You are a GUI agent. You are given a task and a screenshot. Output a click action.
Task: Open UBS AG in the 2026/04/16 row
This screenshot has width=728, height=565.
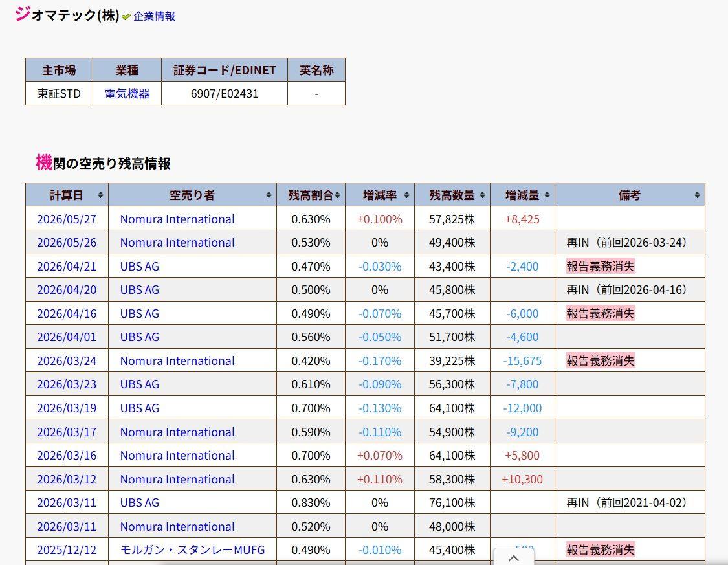(140, 314)
